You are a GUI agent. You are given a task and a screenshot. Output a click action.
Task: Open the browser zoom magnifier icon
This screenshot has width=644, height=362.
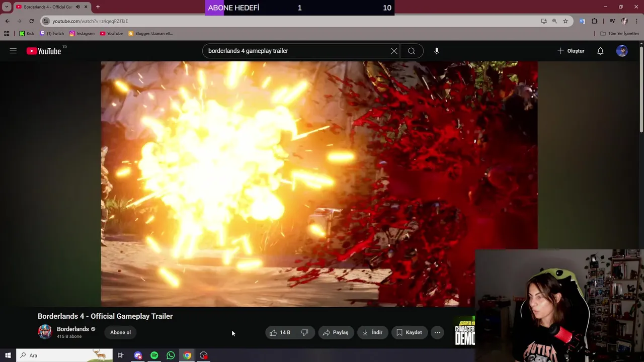pyautogui.click(x=554, y=21)
